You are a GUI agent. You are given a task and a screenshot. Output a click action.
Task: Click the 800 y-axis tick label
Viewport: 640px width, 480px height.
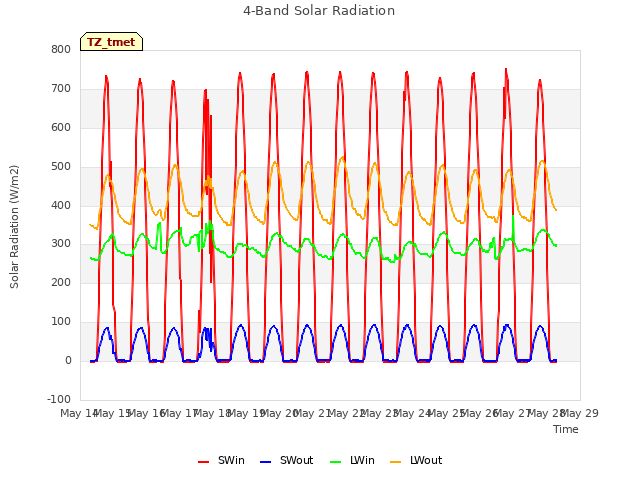(61, 49)
